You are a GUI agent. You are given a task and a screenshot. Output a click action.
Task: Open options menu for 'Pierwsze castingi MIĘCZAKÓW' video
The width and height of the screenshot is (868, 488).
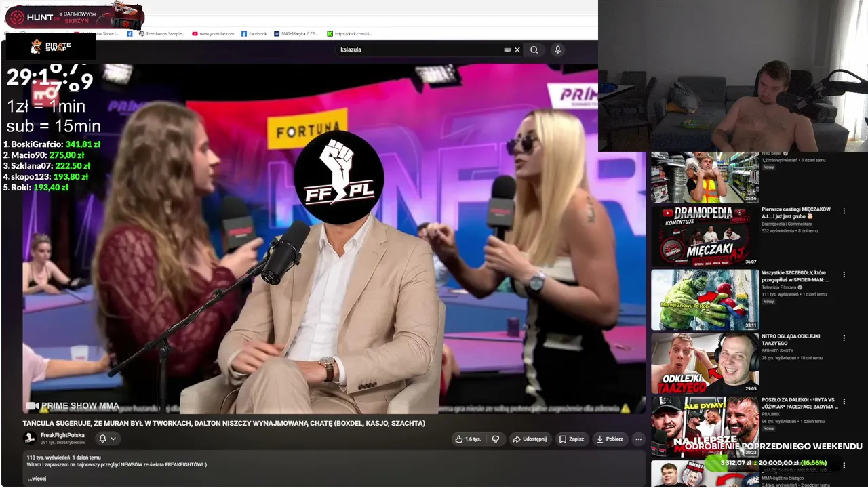click(844, 211)
